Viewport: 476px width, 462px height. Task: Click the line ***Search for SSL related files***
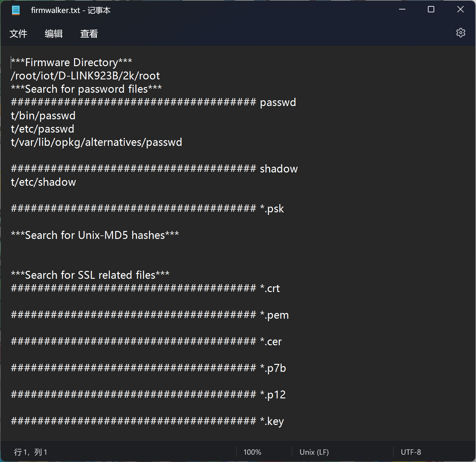[x=90, y=275]
